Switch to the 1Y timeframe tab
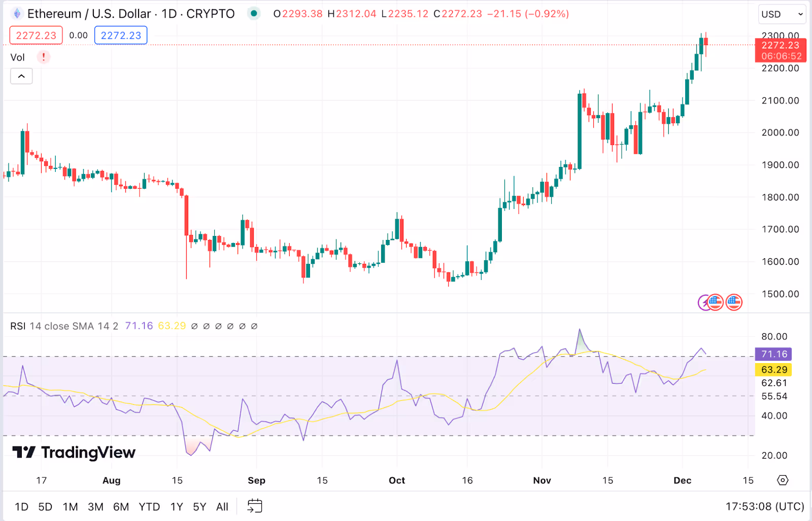Viewport: 812px width, 521px height. (x=176, y=506)
